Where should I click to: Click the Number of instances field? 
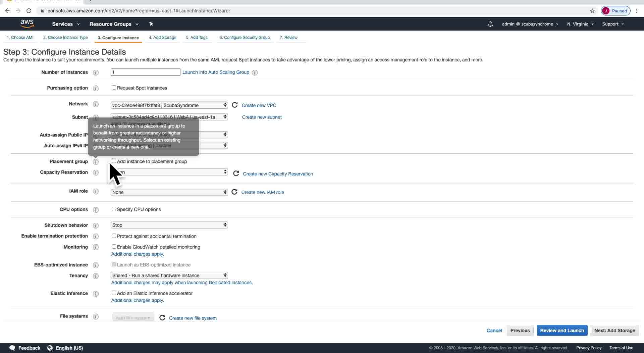tap(145, 72)
